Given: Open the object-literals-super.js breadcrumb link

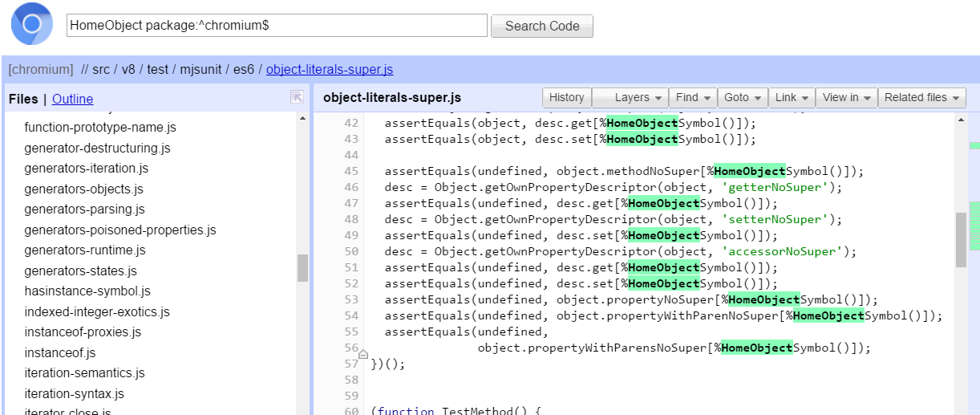Looking at the screenshot, I should pos(330,70).
